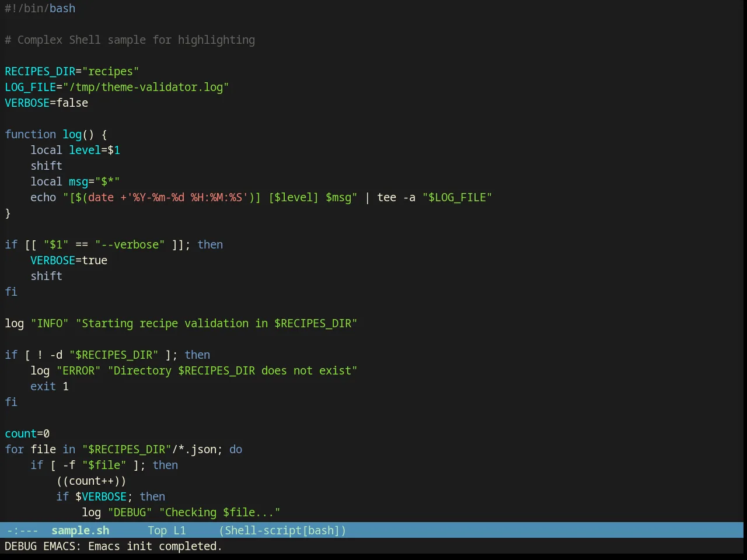The height and width of the screenshot is (560, 747).
Task: Click the closing brace of log function
Action: (x=8, y=213)
